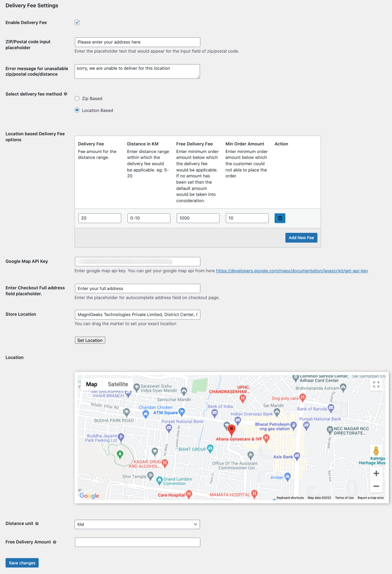The image size is (392, 574).
Task: Select the Zip Based radio option
Action: [x=77, y=98]
